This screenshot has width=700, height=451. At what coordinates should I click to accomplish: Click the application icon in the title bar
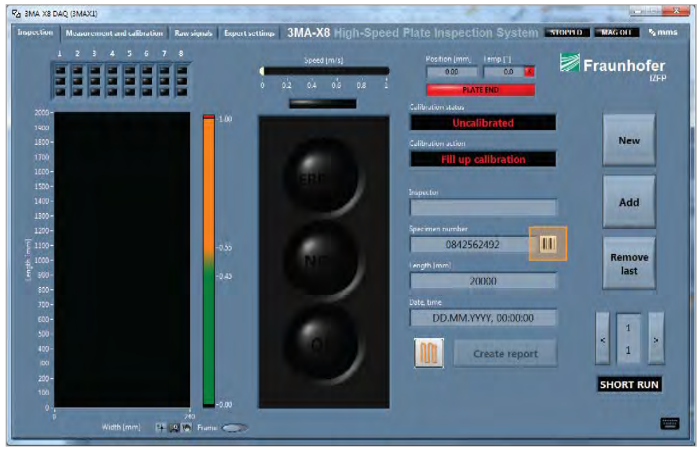(17, 13)
